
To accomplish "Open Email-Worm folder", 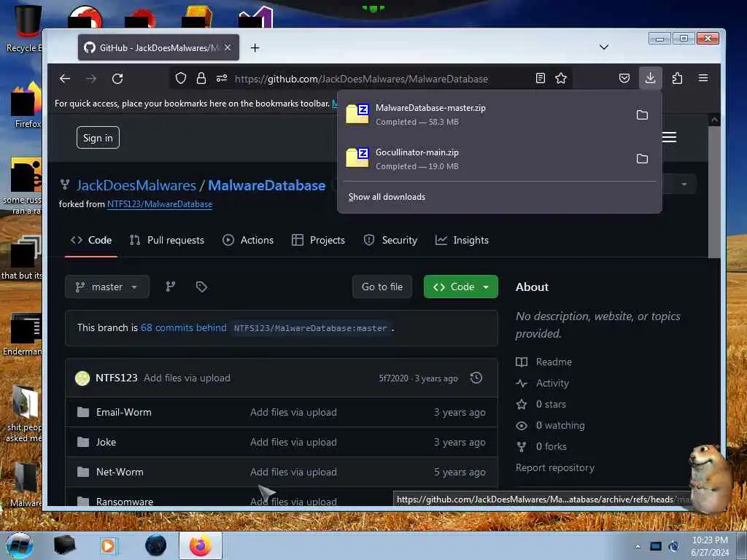I will point(123,412).
